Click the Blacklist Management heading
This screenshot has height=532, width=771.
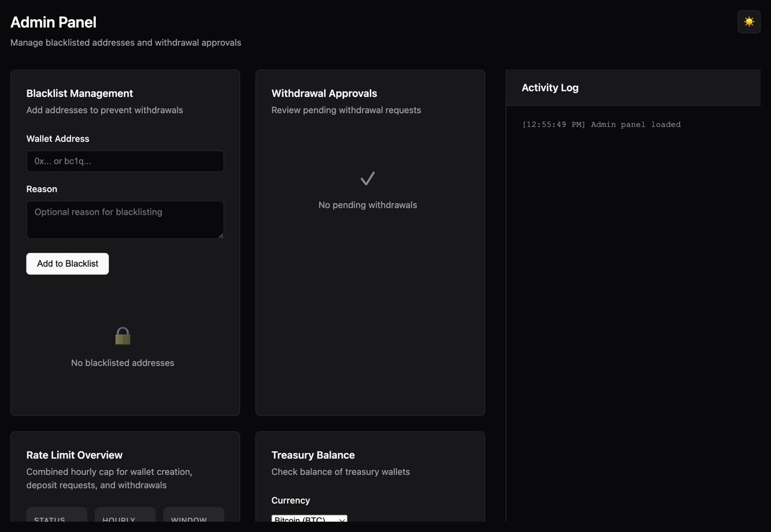(80, 93)
